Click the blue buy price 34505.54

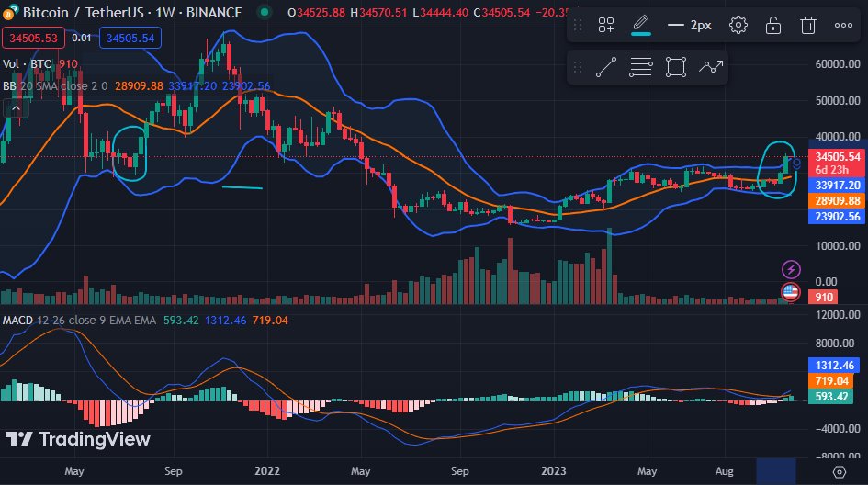click(130, 39)
